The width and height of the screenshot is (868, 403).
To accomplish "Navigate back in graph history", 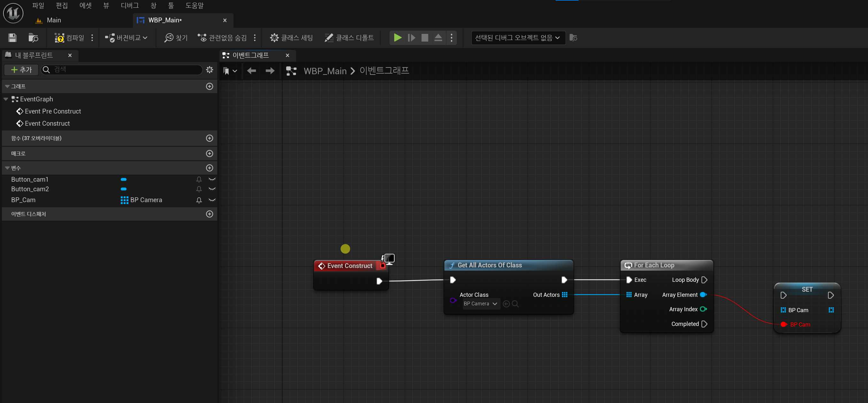I will click(251, 71).
